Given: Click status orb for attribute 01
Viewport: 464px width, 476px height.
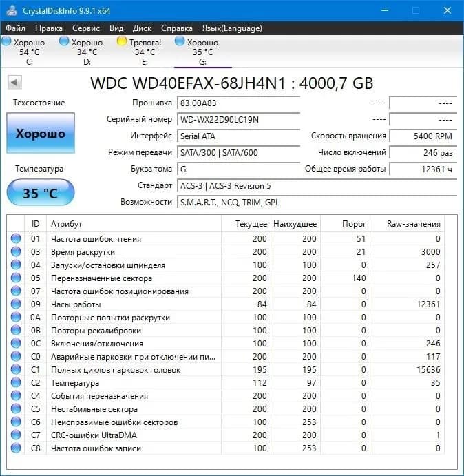Looking at the screenshot, I should pos(16,238).
